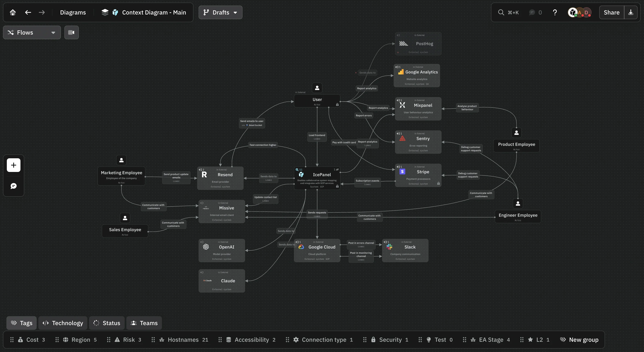Click the Share button
The height and width of the screenshot is (352, 644).
pos(611,12)
